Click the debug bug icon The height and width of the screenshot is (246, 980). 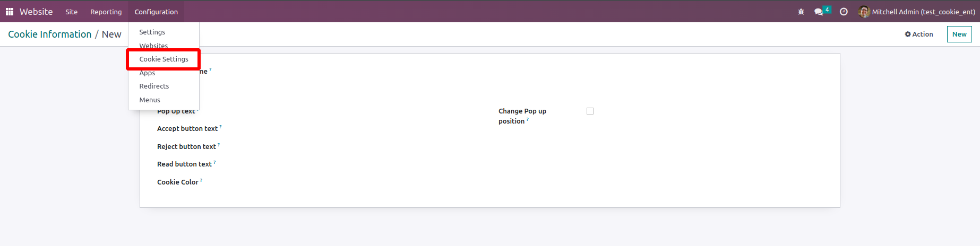(801, 12)
